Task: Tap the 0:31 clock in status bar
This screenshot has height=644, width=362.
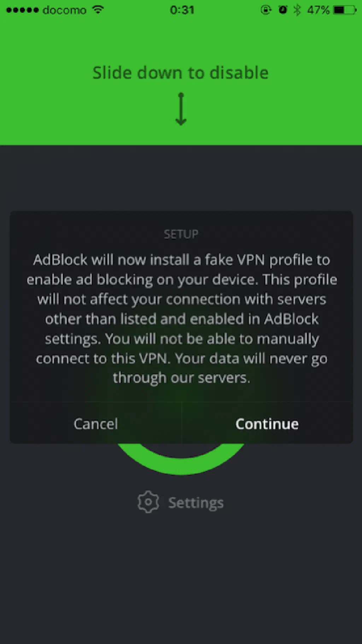Action: (x=182, y=10)
